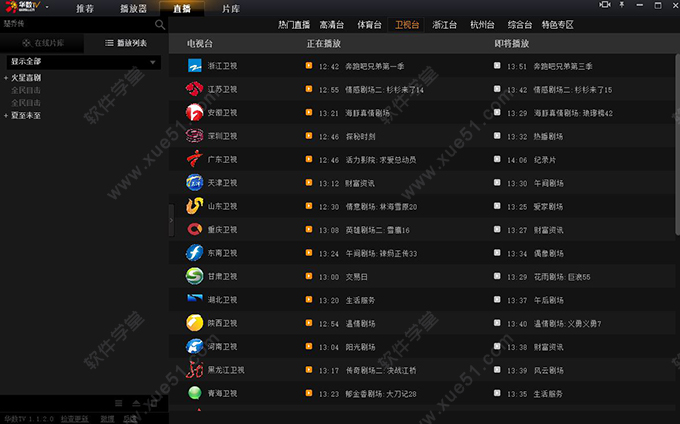
Task: Toggle reminder for 安徽卫视 13:29 upcoming show
Action: (497, 112)
